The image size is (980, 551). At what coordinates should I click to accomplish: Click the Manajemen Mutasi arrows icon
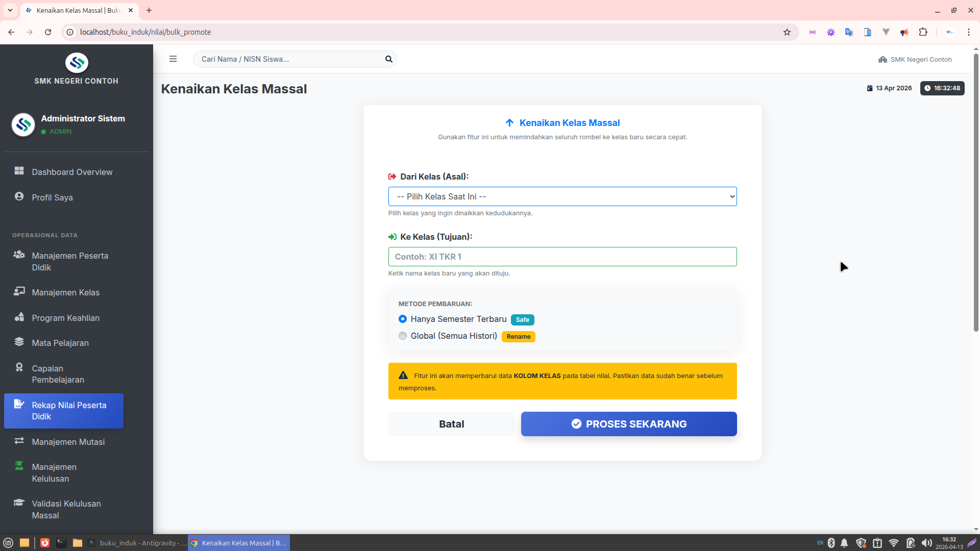coord(19,441)
